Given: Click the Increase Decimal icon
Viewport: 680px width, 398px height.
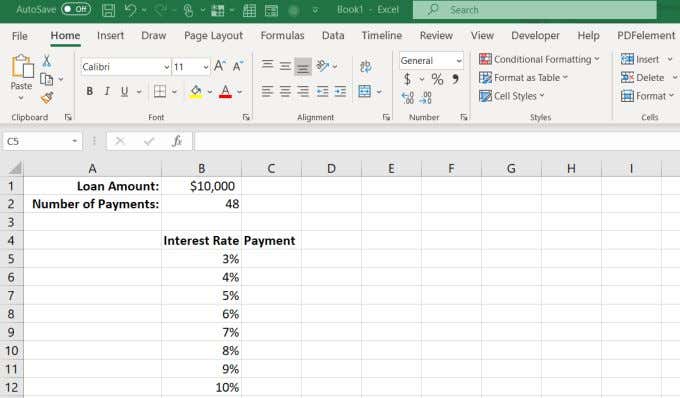Looking at the screenshot, I should point(408,98).
